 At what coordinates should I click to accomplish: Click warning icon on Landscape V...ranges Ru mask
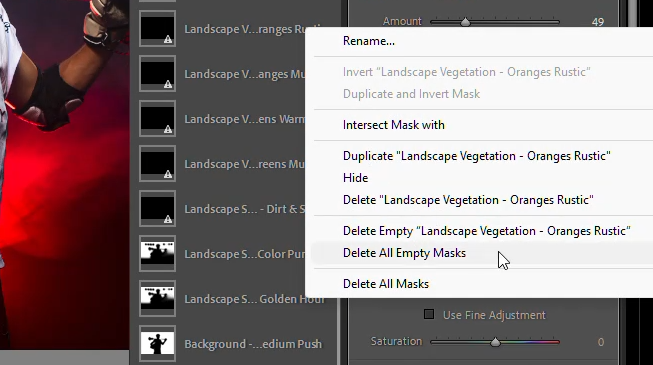tap(168, 40)
